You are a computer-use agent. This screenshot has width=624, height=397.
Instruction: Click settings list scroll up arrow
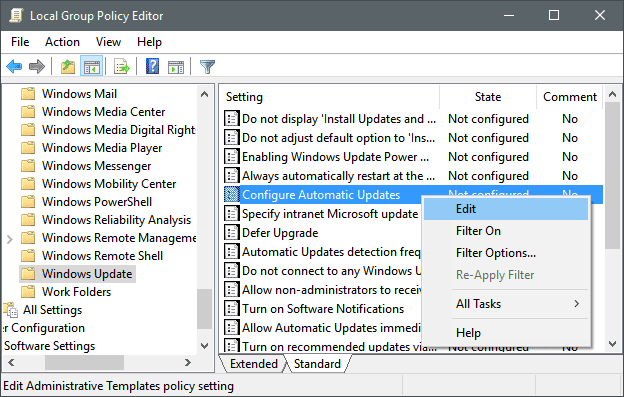612,94
